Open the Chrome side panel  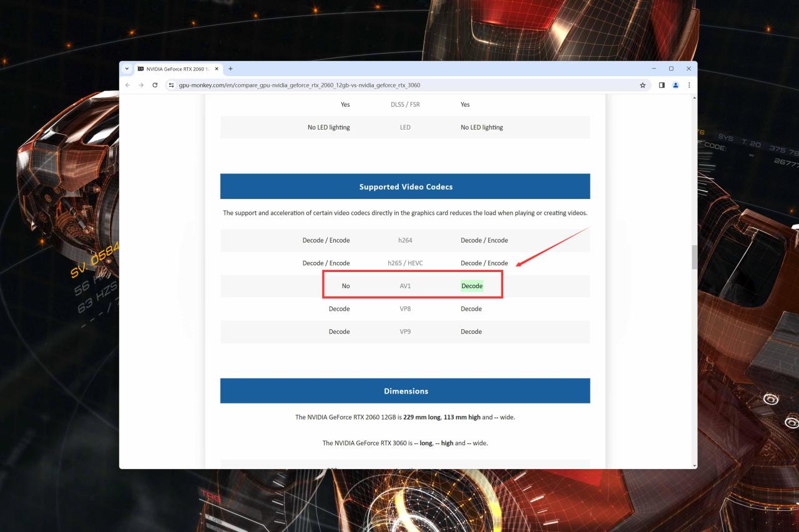(662, 85)
